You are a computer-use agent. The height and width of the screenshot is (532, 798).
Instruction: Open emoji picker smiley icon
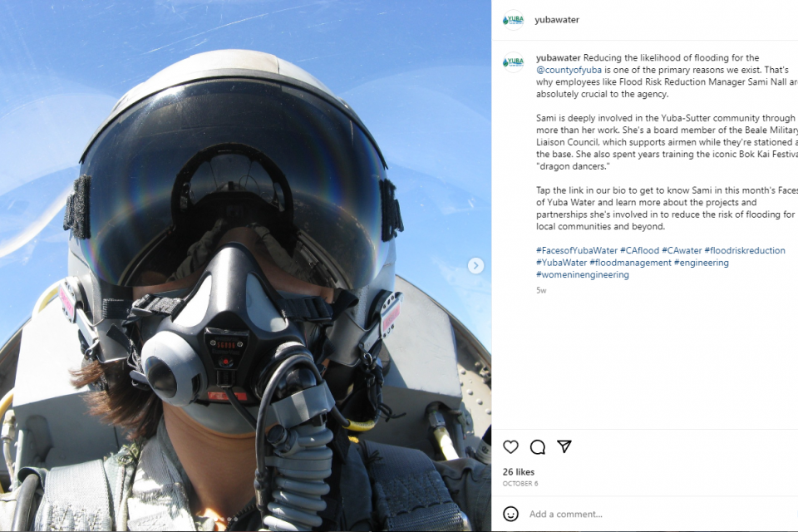[x=510, y=514]
